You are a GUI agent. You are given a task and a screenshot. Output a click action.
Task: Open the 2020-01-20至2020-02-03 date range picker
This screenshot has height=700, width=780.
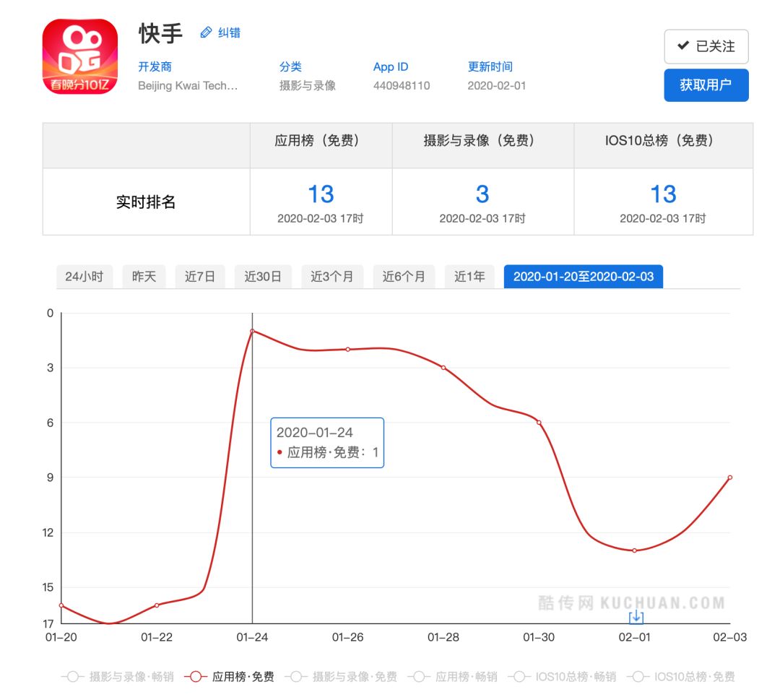click(584, 277)
